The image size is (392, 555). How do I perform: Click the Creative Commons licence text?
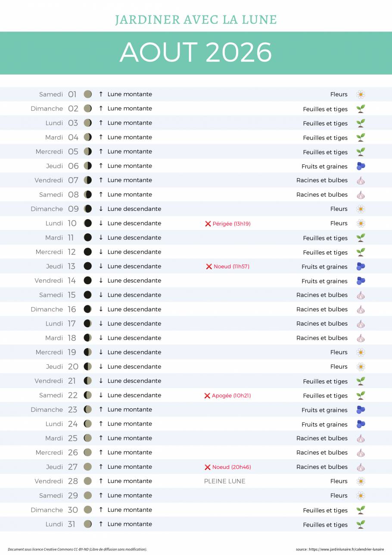pyautogui.click(x=77, y=549)
